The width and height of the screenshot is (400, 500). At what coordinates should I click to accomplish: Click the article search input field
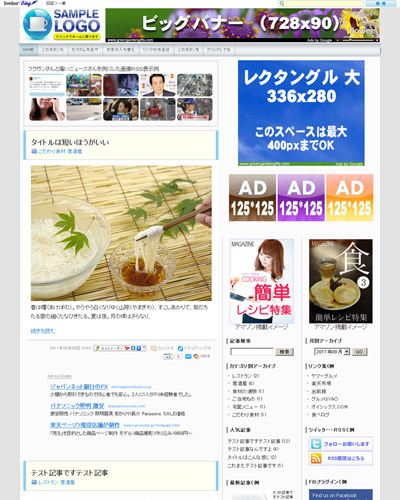tap(252, 352)
